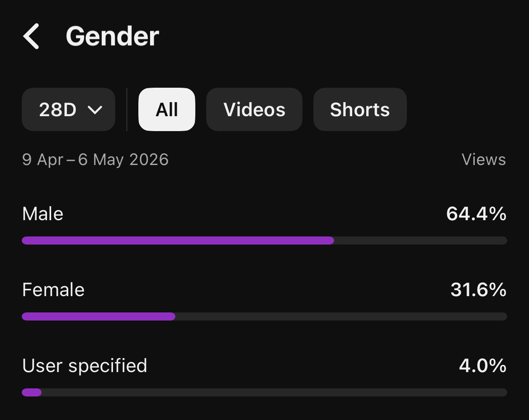Click the User specified progress bar
This screenshot has width=529, height=420.
[264, 392]
